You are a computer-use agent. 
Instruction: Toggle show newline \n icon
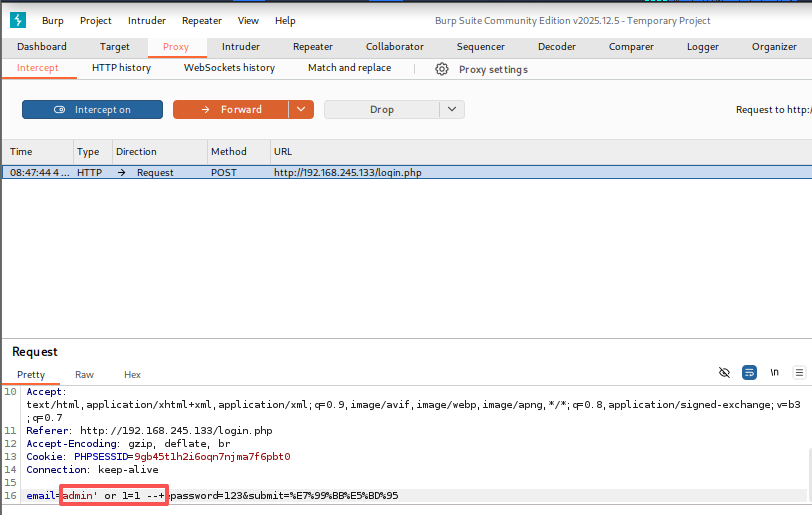(774, 373)
